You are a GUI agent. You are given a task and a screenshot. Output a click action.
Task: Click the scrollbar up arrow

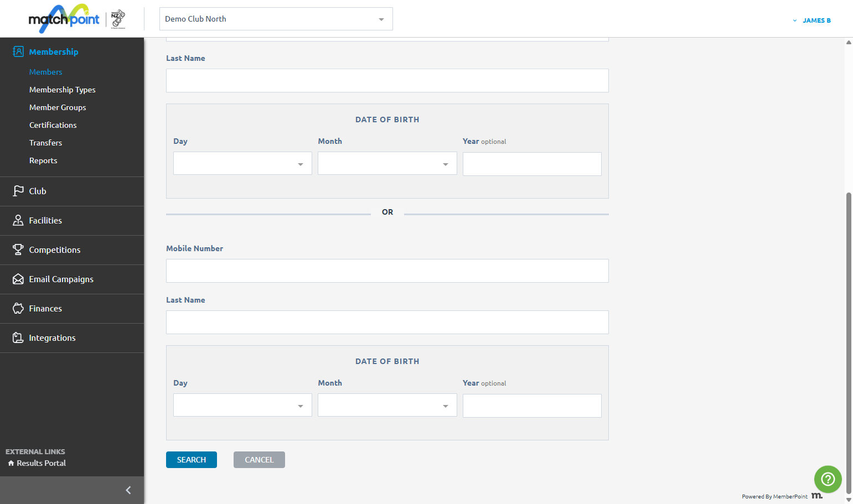pyautogui.click(x=849, y=42)
